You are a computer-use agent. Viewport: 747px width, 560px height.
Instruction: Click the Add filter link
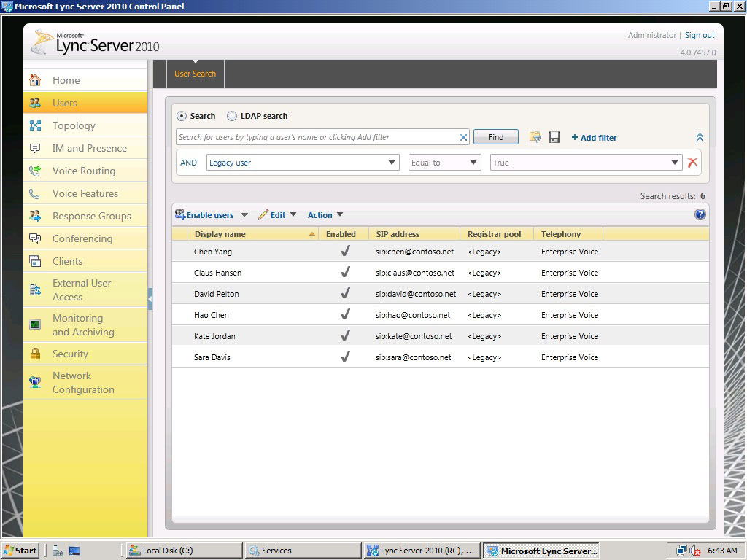tap(594, 138)
